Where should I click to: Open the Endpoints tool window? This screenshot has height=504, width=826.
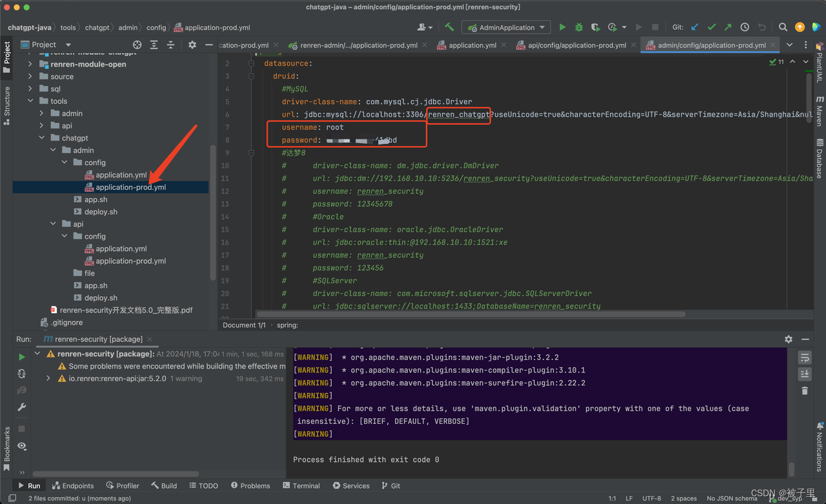(73, 485)
